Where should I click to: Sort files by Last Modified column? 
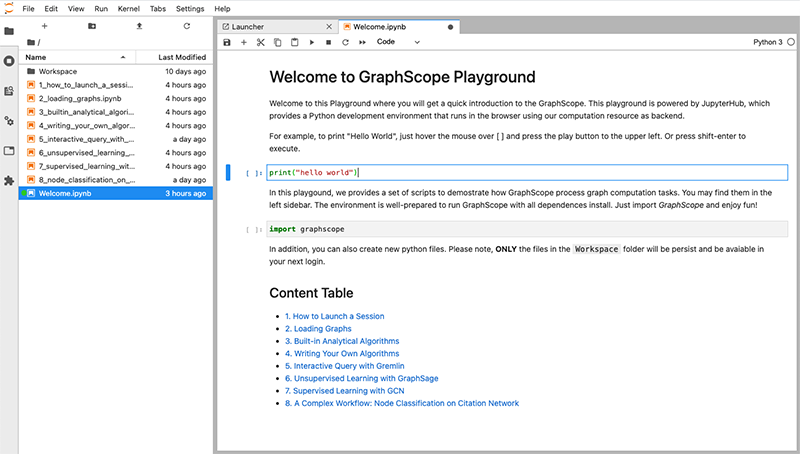[x=181, y=57]
